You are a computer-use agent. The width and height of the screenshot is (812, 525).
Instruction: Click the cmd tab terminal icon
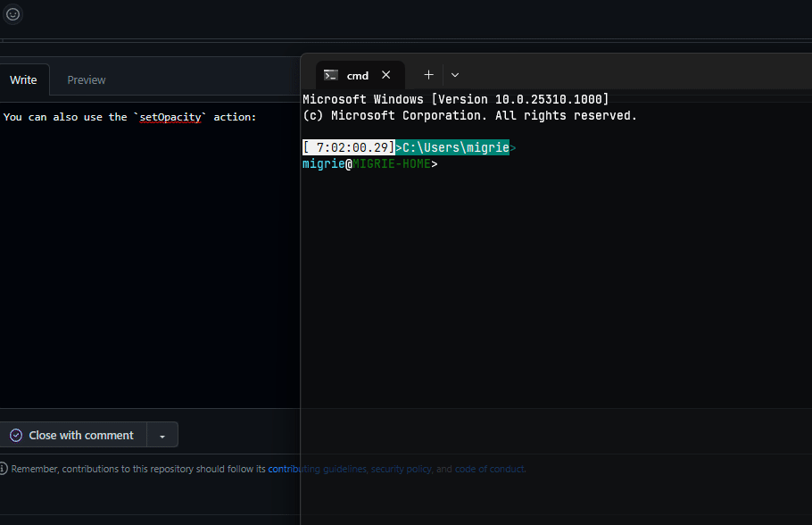point(331,75)
